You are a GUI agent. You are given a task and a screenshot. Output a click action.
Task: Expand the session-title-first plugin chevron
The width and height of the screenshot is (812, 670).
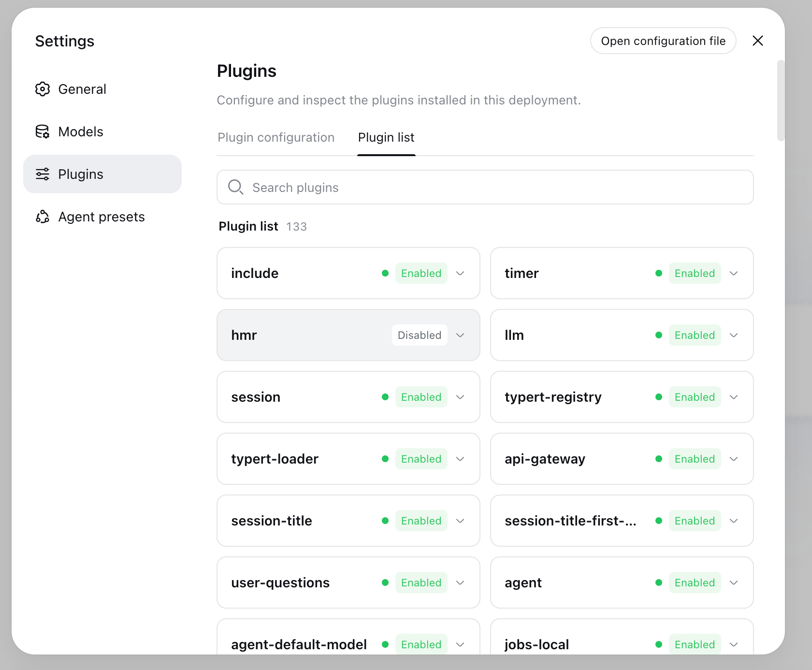click(x=734, y=521)
